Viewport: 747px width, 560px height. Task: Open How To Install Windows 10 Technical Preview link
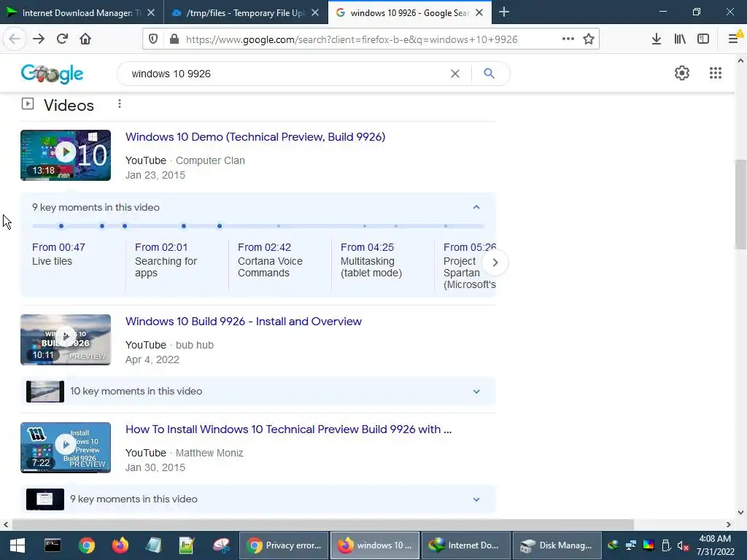coord(288,429)
